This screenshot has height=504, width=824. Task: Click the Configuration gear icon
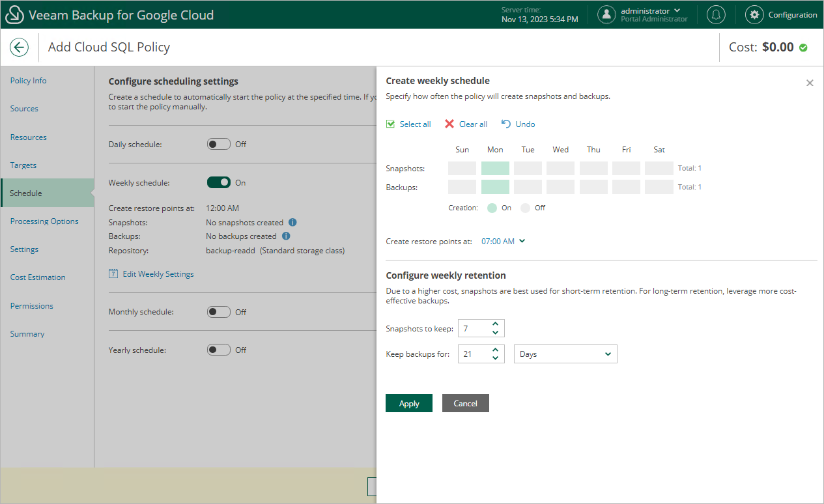754,14
